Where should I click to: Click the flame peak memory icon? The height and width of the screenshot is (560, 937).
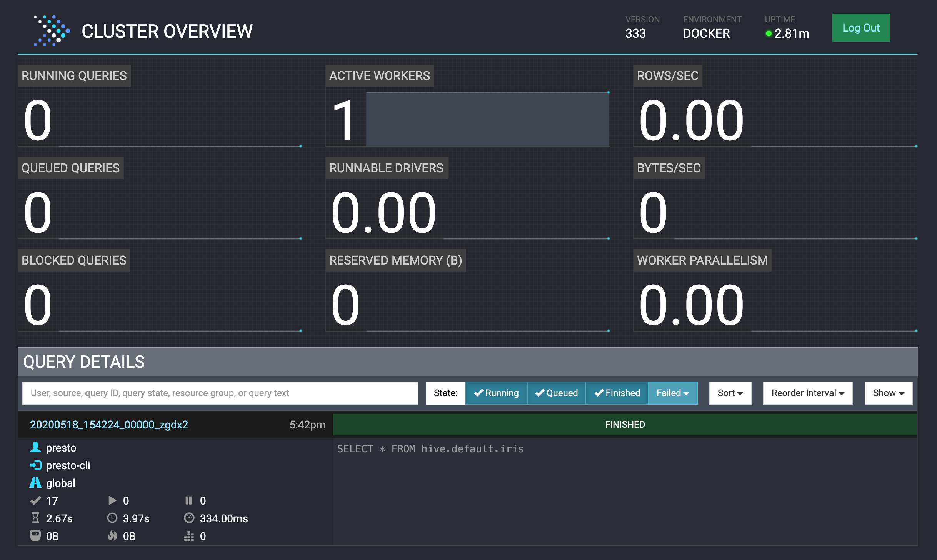112,536
